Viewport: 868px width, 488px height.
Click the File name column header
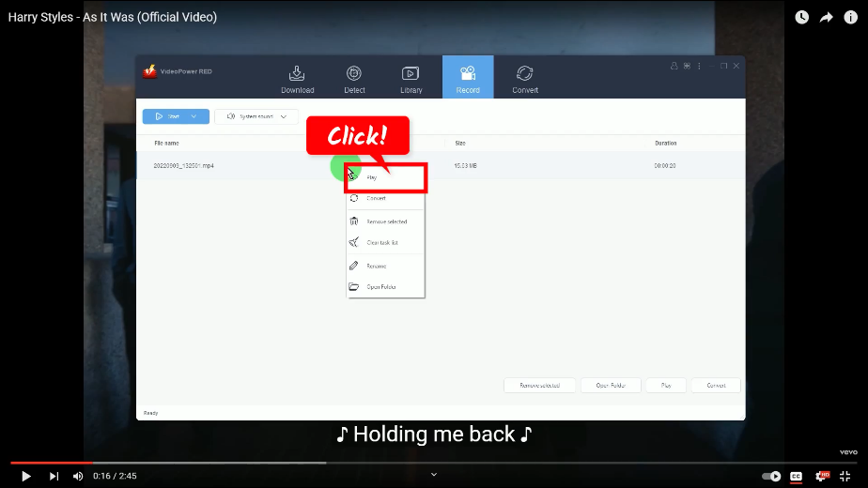point(166,144)
